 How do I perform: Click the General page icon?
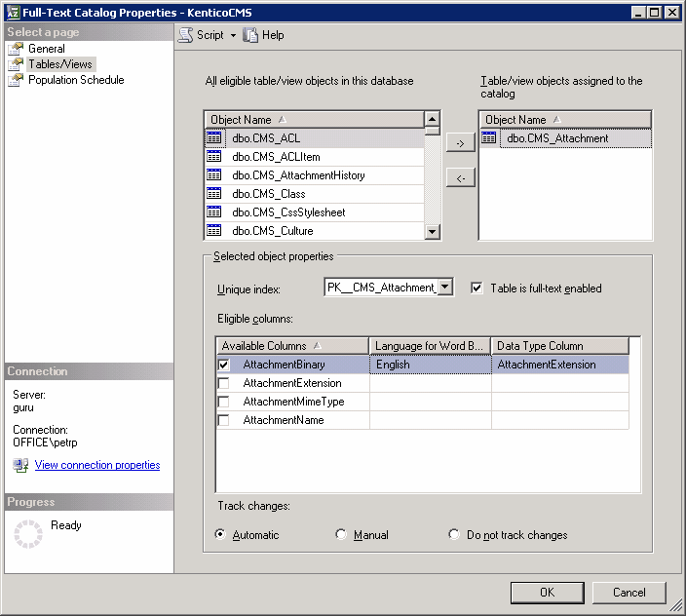[x=16, y=49]
